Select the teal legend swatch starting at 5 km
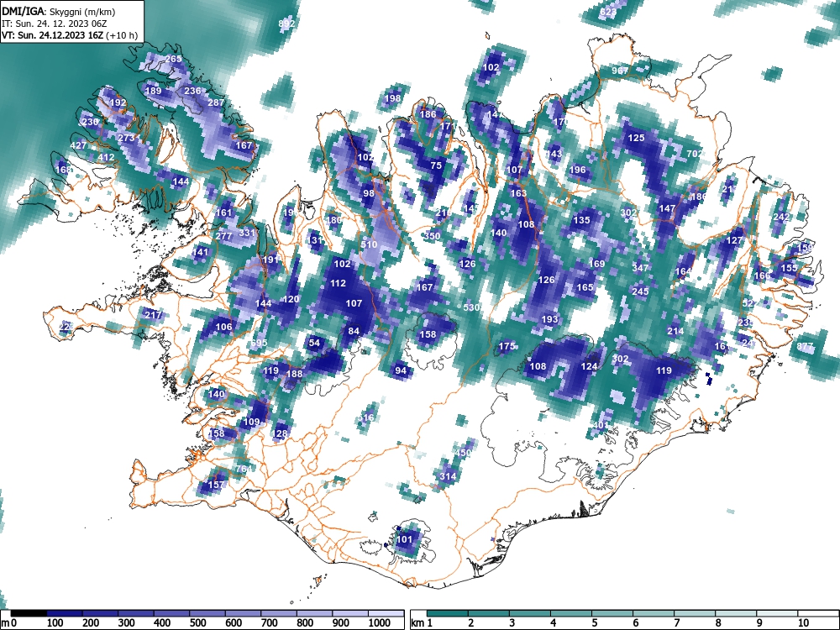The height and width of the screenshot is (630, 840). [612, 613]
